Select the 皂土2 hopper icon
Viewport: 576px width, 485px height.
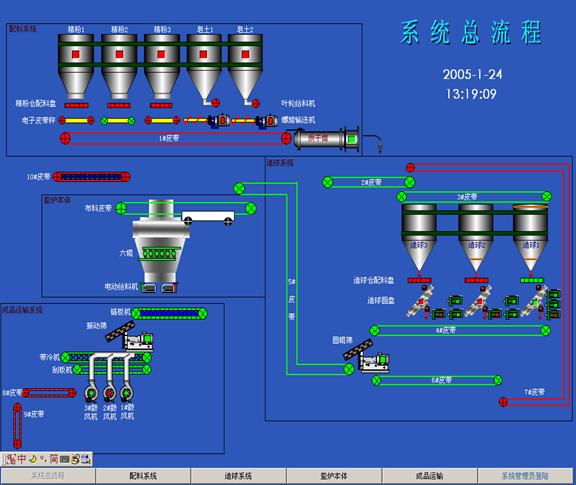tap(245, 67)
